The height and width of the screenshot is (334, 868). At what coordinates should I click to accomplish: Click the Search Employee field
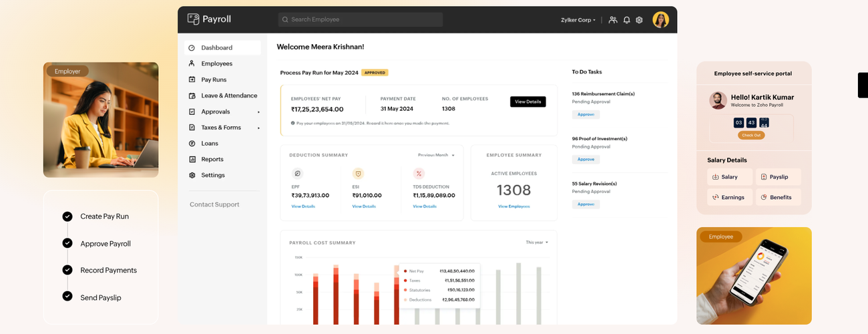[361, 19]
